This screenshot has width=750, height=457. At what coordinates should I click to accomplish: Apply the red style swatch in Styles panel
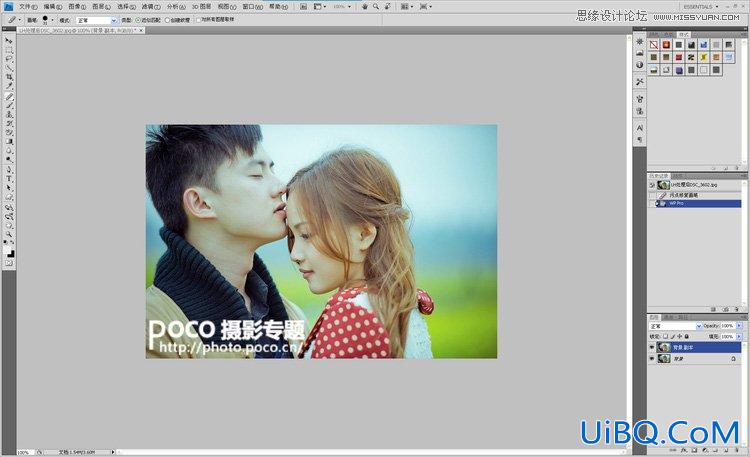tap(679, 57)
